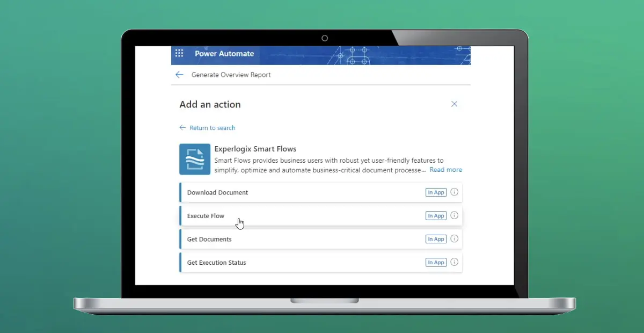This screenshot has height=333, width=644.
Task: Click the In App badge on Execute Flow
Action: (x=435, y=215)
